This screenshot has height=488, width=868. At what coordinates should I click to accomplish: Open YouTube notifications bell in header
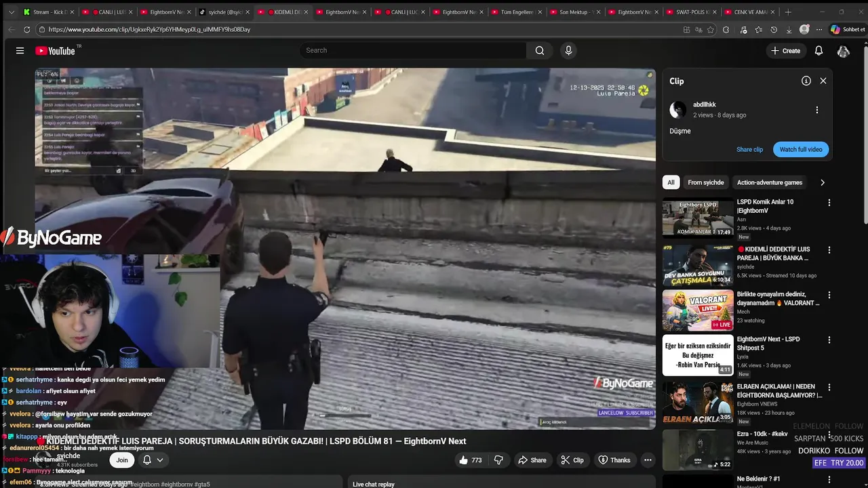(818, 51)
